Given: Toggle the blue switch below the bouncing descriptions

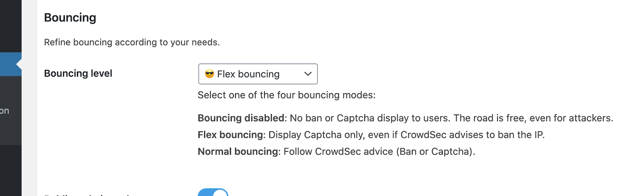Looking at the screenshot, I should (213, 192).
